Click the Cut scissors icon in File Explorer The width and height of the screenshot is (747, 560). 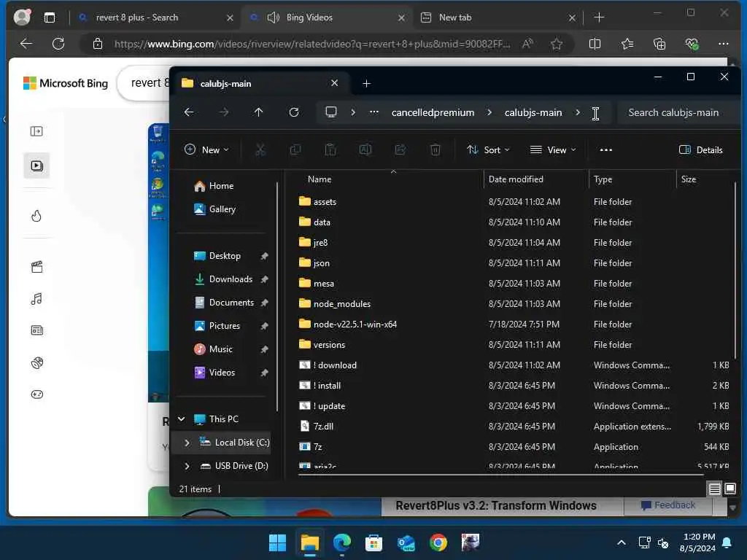click(260, 150)
